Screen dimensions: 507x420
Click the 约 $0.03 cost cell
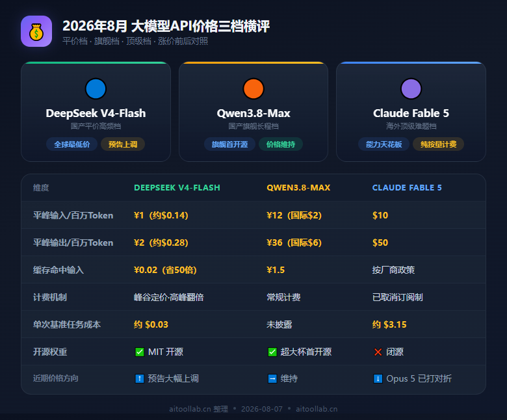tap(151, 324)
